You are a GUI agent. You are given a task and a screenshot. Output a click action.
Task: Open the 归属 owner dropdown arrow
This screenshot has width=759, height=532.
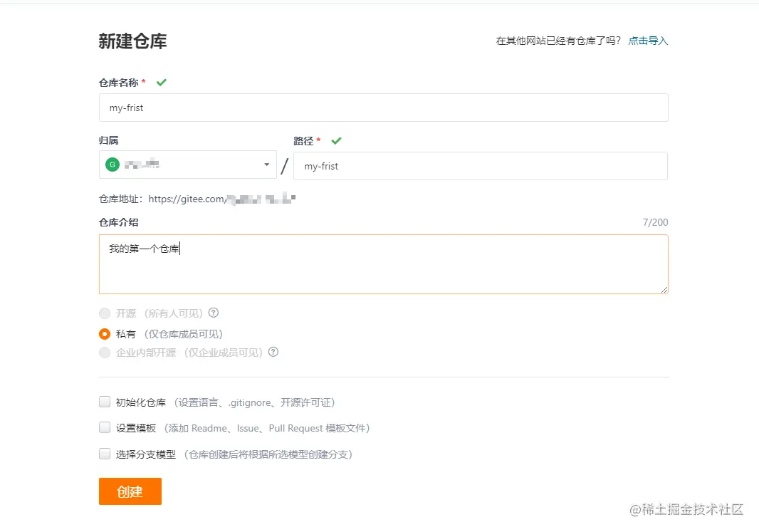[267, 165]
